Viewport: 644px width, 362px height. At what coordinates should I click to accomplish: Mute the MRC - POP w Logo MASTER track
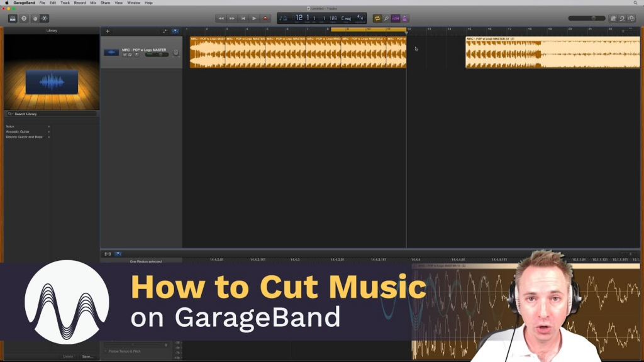tap(125, 55)
